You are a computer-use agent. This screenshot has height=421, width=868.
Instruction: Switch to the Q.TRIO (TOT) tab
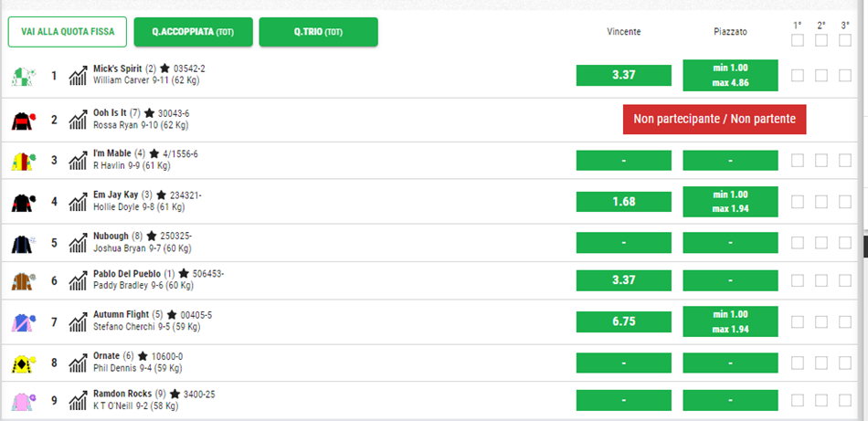[318, 32]
